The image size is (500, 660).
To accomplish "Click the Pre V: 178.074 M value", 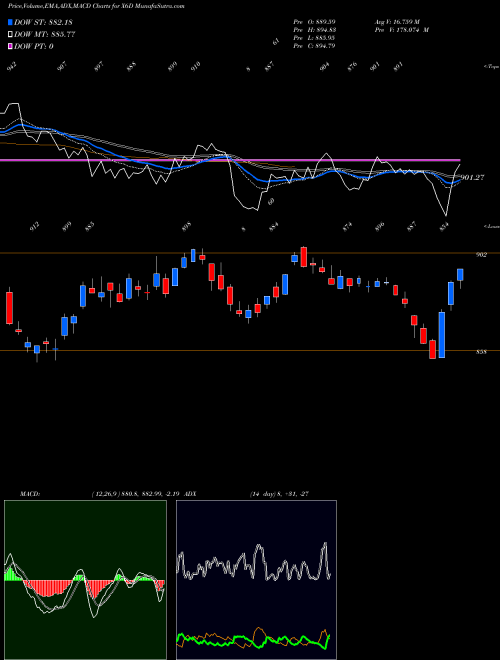I will [x=402, y=30].
